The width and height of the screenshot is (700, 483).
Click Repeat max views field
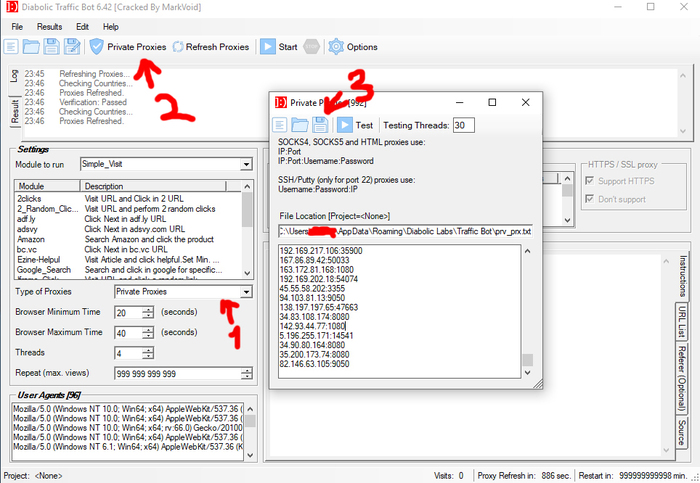click(178, 374)
